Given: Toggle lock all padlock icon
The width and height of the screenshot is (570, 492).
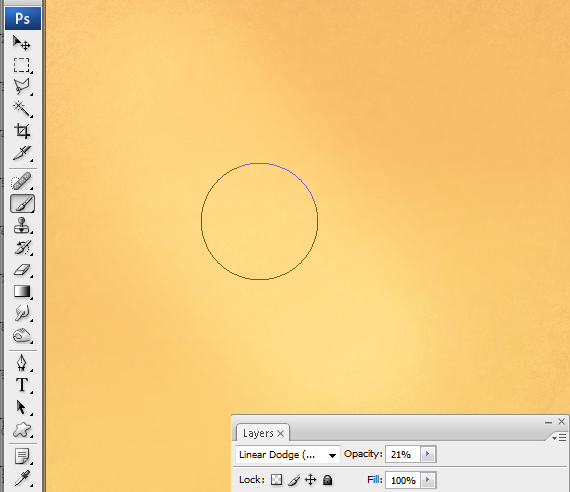Looking at the screenshot, I should click(328, 480).
